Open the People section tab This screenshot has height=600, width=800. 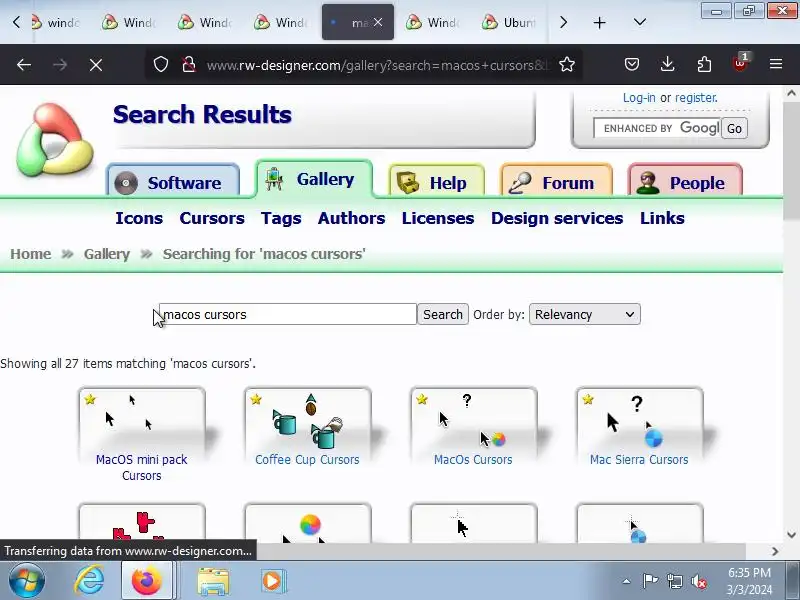(x=685, y=182)
